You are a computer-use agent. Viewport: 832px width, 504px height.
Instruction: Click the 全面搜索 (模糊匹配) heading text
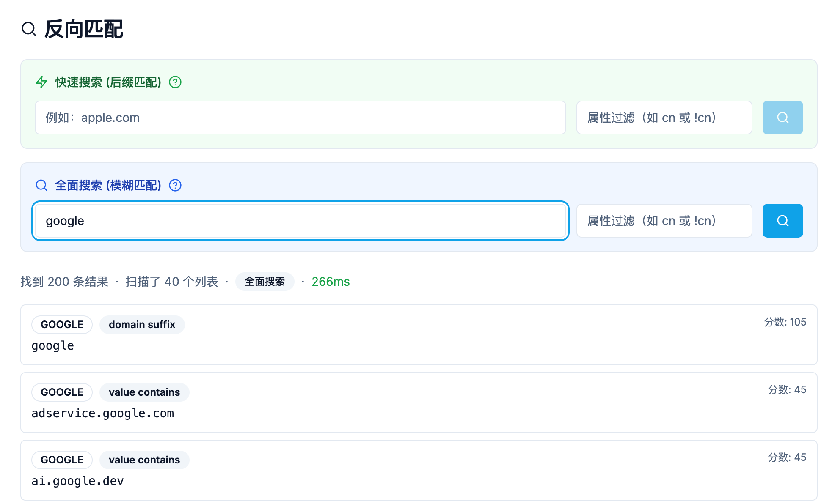click(108, 185)
